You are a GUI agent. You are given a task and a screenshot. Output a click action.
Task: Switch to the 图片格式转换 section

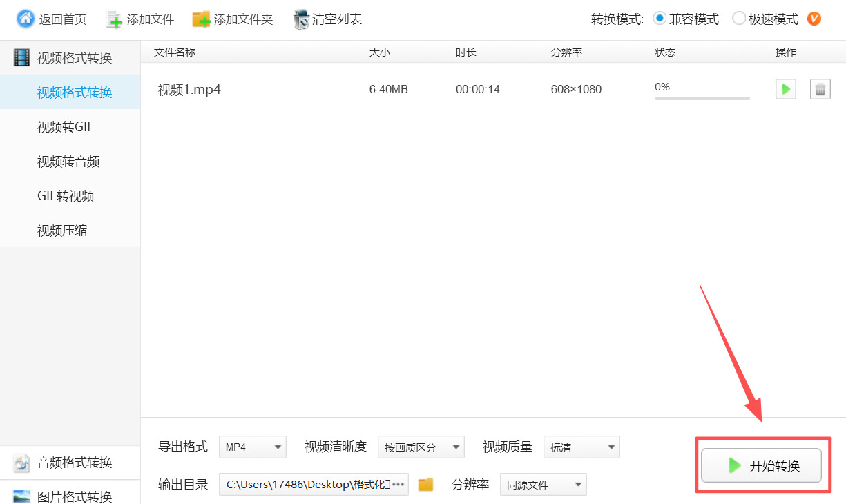pyautogui.click(x=70, y=493)
